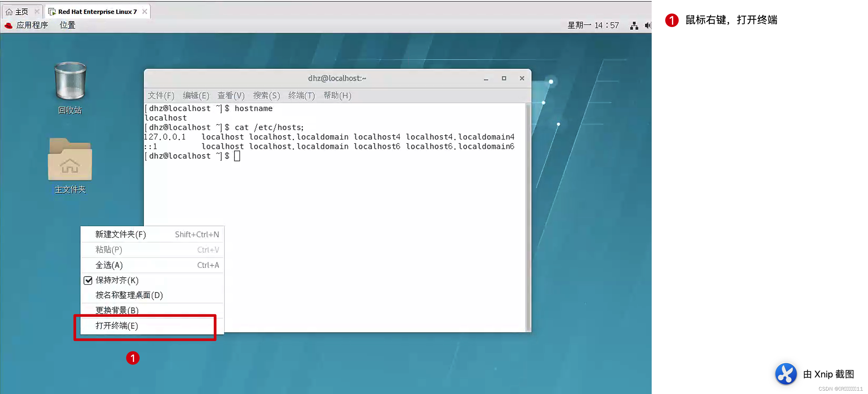Click the 主页 home tab icon
Screen dimensions: 868x394
(x=9, y=12)
